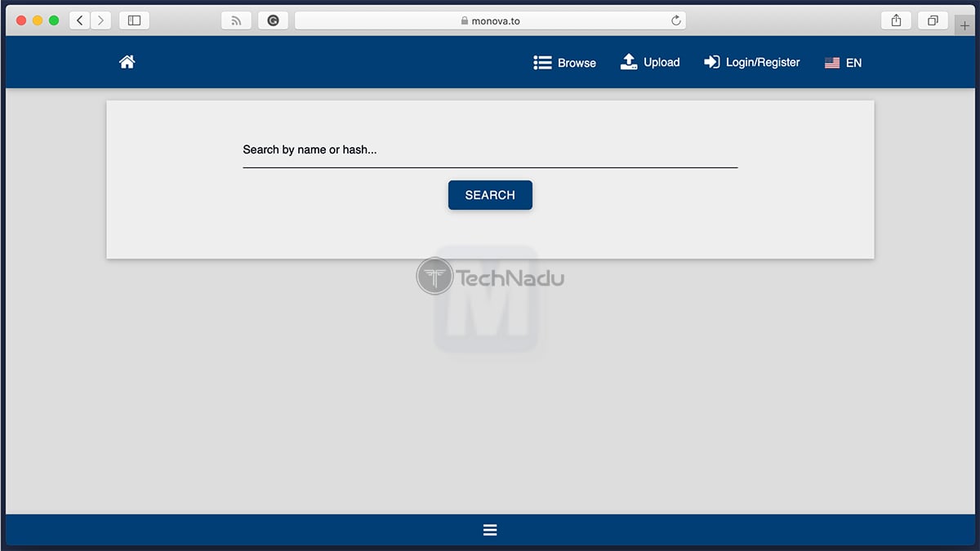Click the red close window button
980x551 pixels.
click(21, 20)
